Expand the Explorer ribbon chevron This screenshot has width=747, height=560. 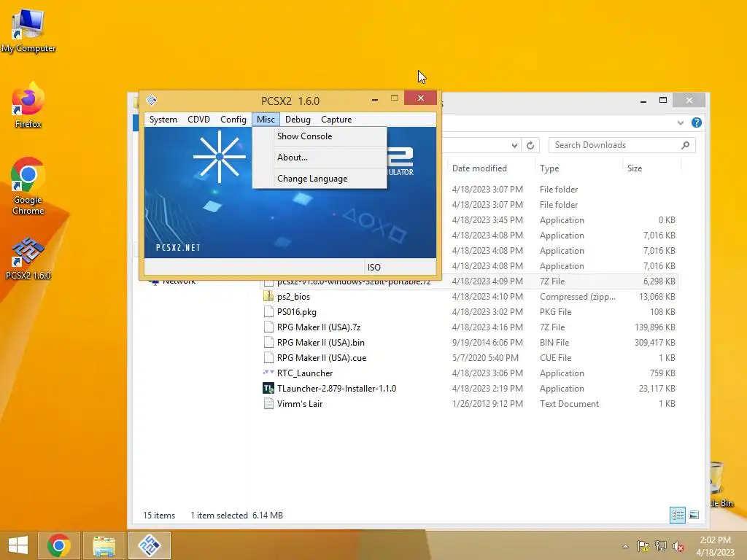click(681, 122)
